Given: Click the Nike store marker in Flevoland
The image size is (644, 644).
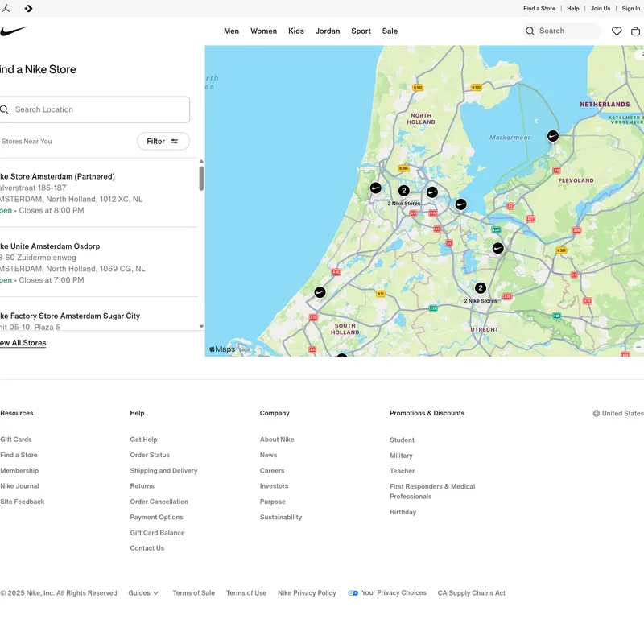Looking at the screenshot, I should pyautogui.click(x=552, y=137).
